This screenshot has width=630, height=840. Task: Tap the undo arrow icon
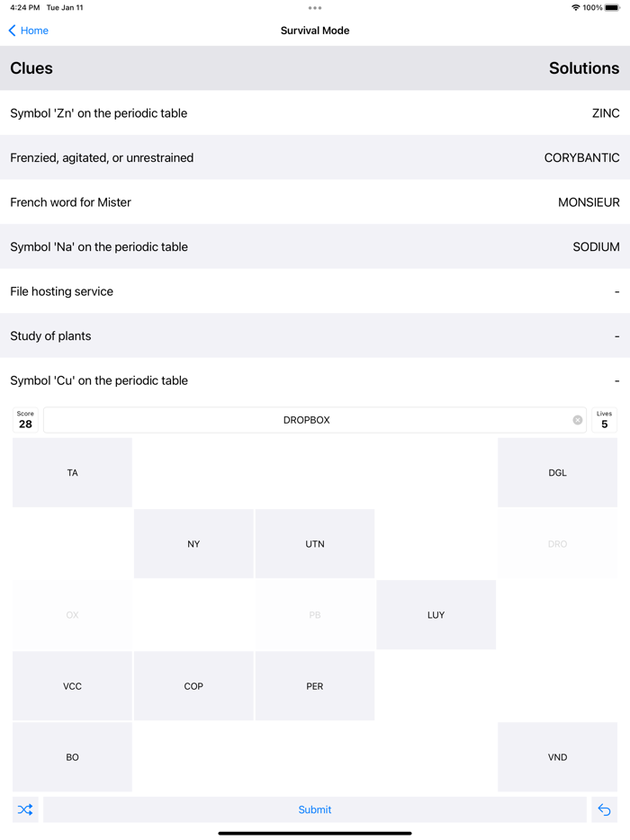point(605,809)
